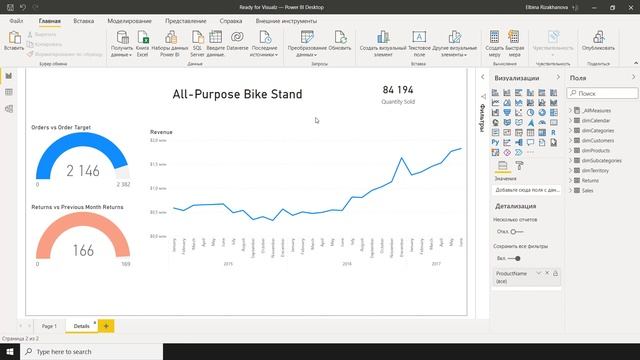Collapse the Visualizations pane with arrow

point(558,77)
